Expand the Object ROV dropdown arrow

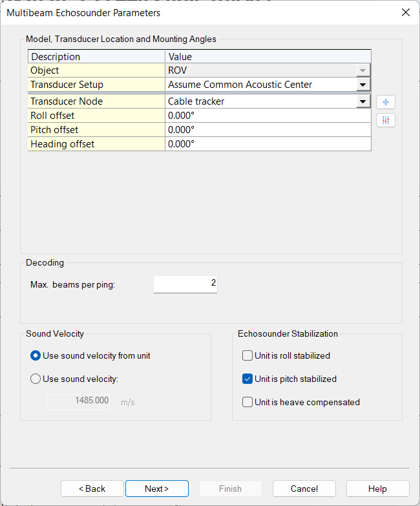click(x=363, y=70)
